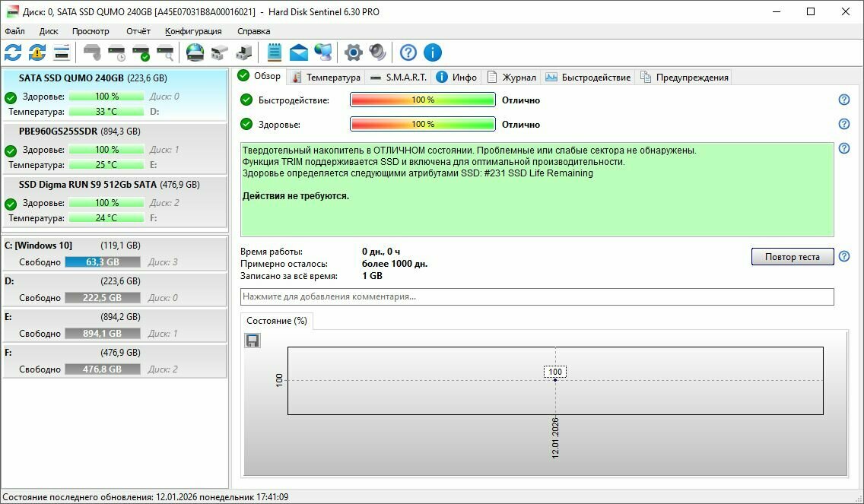This screenshot has width=864, height=504.
Task: Click the refresh with warning sign icon
Action: pos(37,53)
